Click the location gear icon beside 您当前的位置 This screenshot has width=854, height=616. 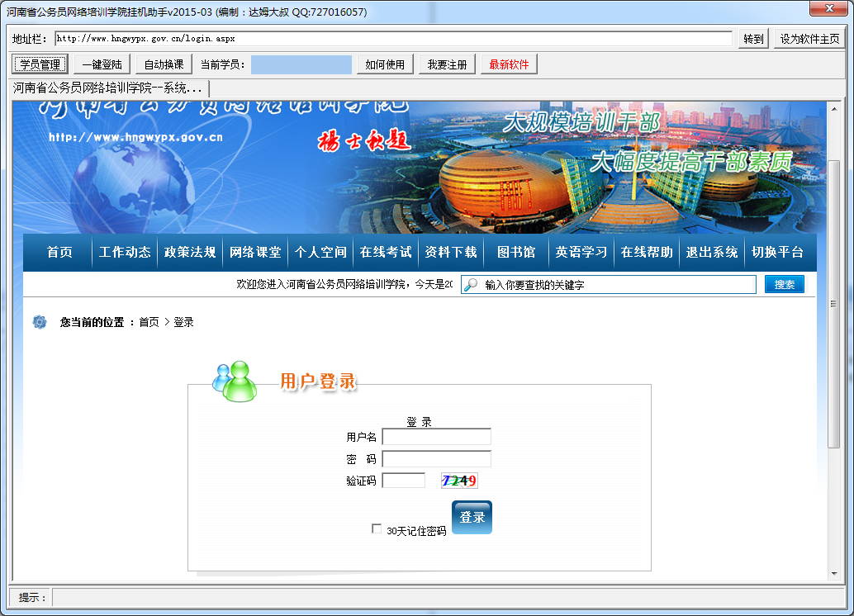click(x=40, y=322)
